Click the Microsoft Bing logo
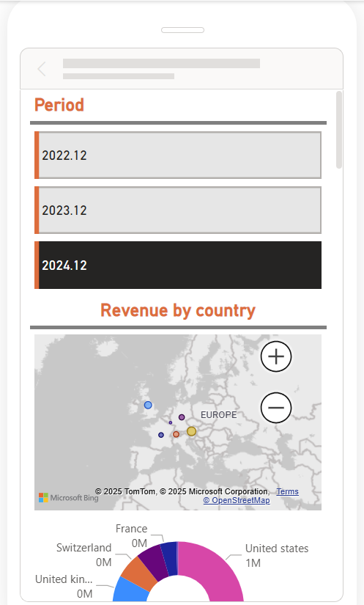This screenshot has height=605, width=364. 69,498
